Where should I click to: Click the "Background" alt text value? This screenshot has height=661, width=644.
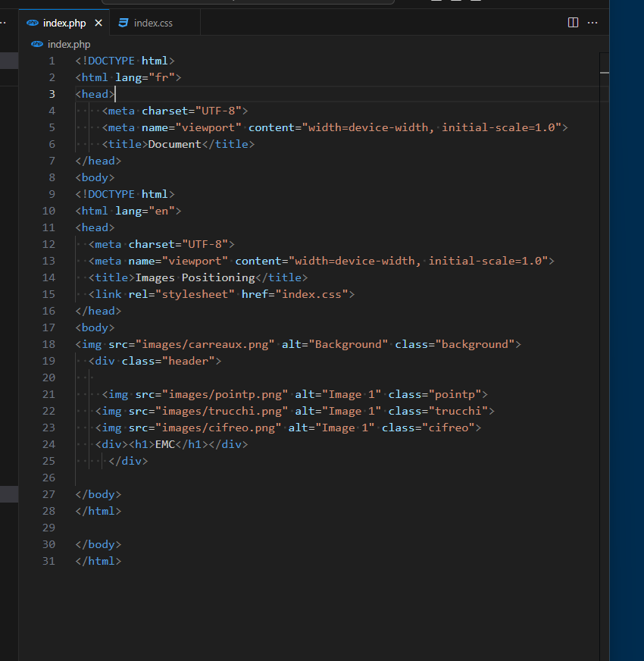(x=348, y=344)
